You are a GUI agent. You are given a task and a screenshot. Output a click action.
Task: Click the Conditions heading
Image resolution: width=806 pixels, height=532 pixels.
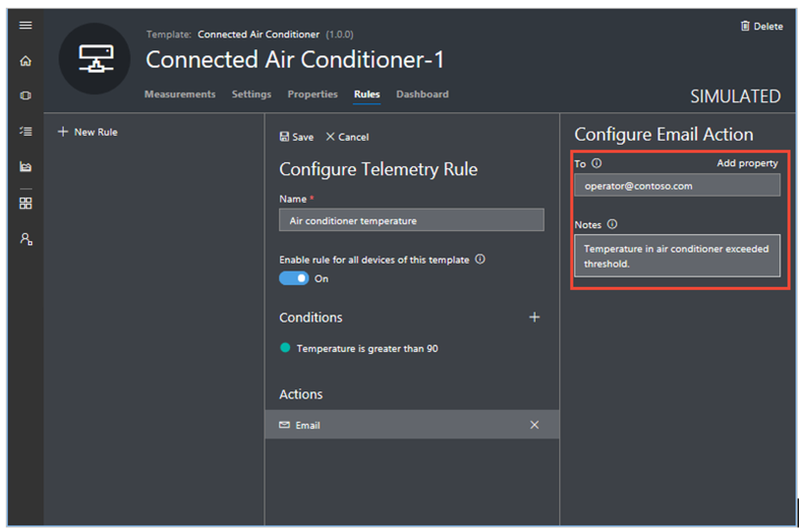(311, 317)
